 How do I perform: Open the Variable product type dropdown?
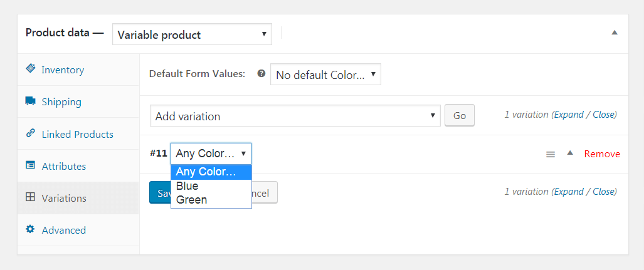(192, 34)
